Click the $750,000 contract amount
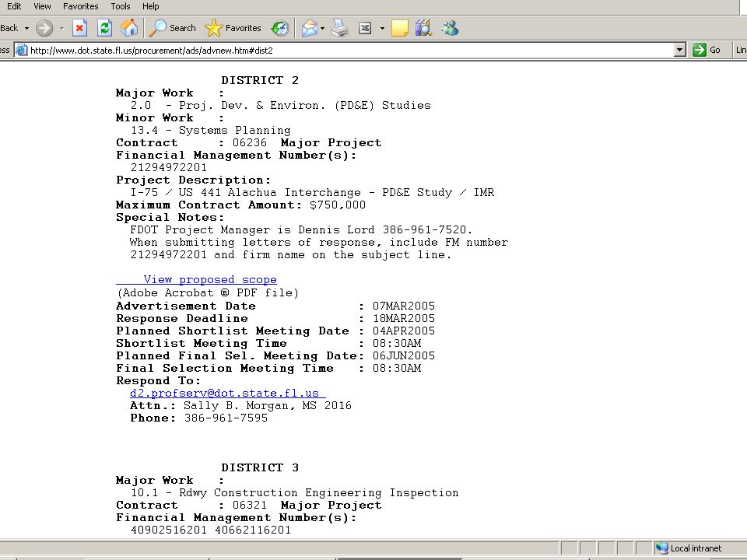This screenshot has width=747, height=560. (x=338, y=205)
